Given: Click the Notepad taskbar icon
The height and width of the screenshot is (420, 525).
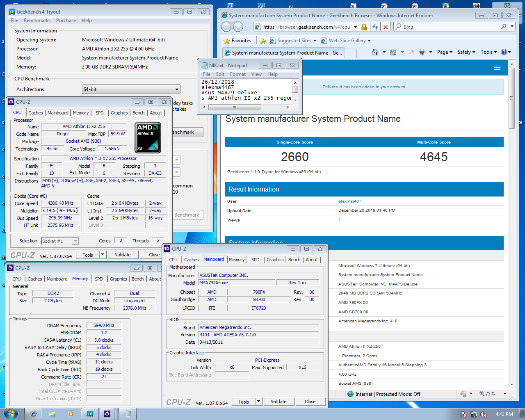Looking at the screenshot, I should pyautogui.click(x=128, y=414).
